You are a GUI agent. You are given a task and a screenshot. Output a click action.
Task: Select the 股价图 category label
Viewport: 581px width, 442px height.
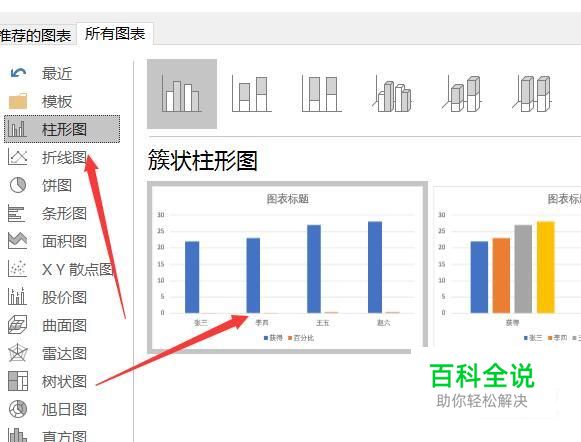pos(64,297)
